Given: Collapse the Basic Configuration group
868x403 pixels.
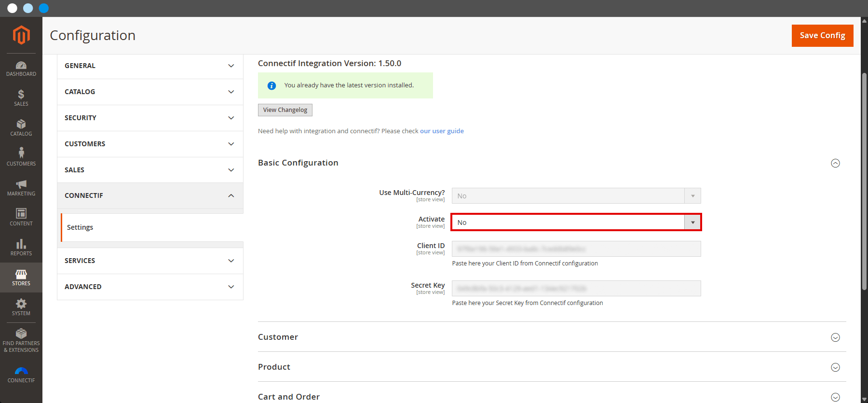Looking at the screenshot, I should pyautogui.click(x=835, y=163).
